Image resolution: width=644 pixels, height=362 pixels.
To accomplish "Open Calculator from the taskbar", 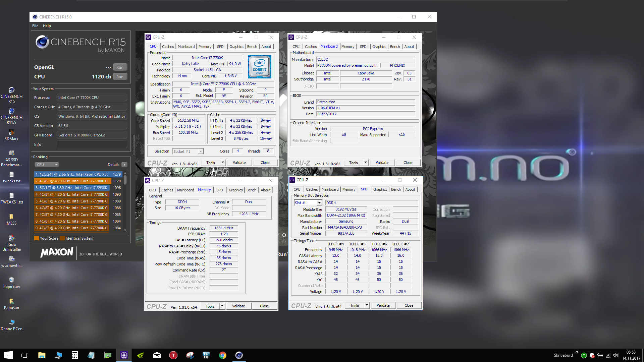I will [75, 355].
